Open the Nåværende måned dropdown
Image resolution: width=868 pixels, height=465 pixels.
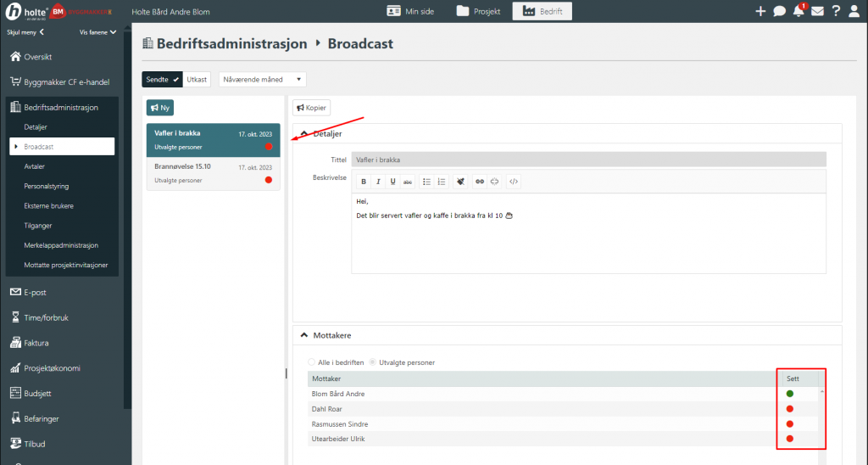262,79
